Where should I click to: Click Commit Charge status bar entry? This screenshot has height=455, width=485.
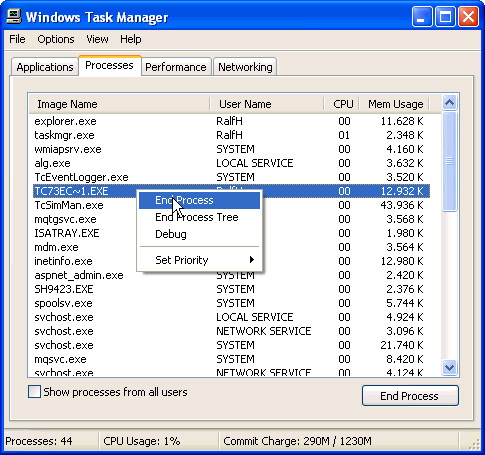pos(297,441)
